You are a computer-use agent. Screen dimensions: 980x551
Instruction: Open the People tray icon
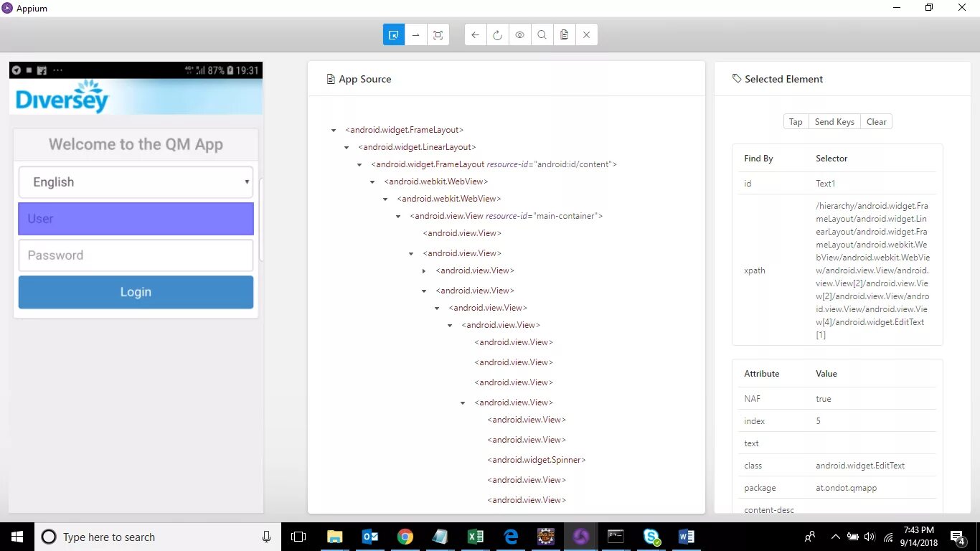click(x=811, y=537)
